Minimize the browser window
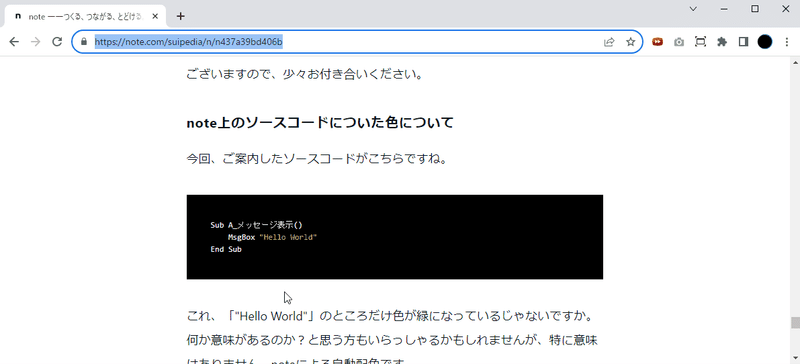The image size is (800, 364). click(x=724, y=9)
